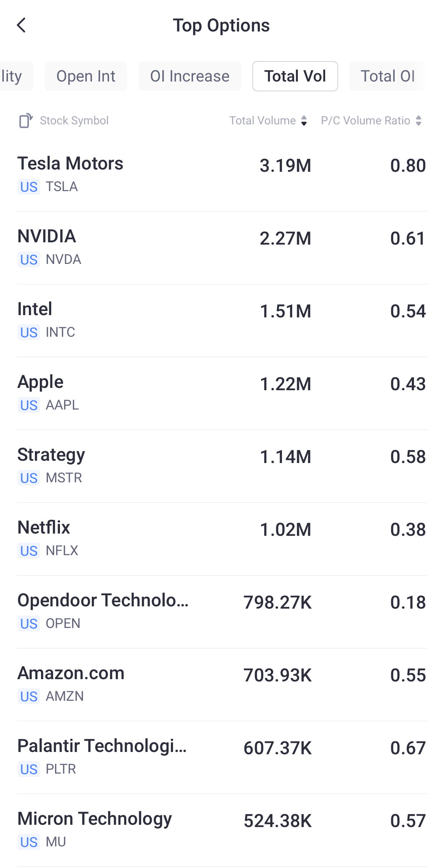
Task: Open Palantir Technologies PLTR entry
Action: tap(222, 757)
